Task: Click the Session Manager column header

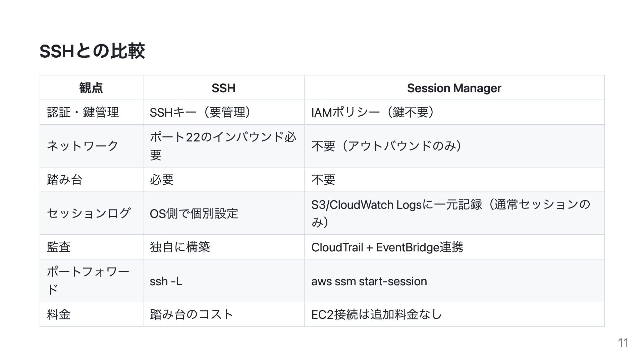Action: tap(454, 88)
